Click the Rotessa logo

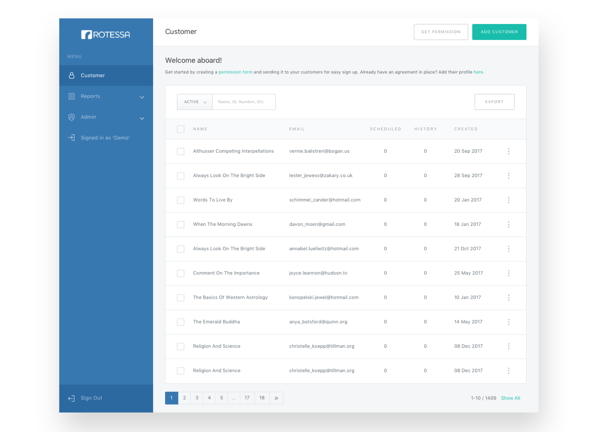(x=106, y=34)
